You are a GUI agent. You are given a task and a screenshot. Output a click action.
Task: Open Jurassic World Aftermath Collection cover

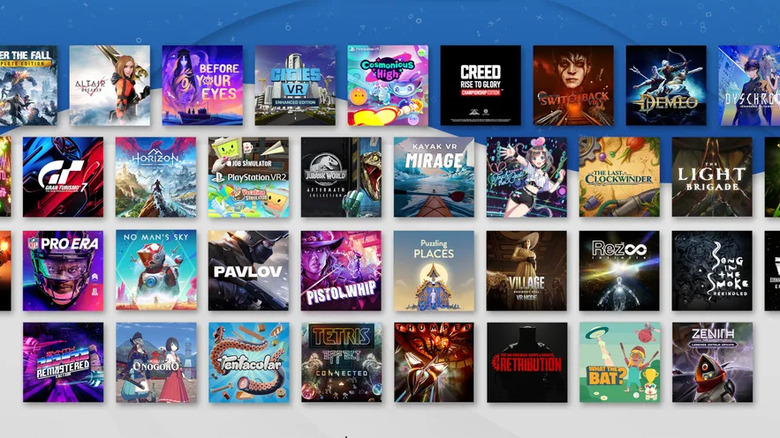coord(341,177)
